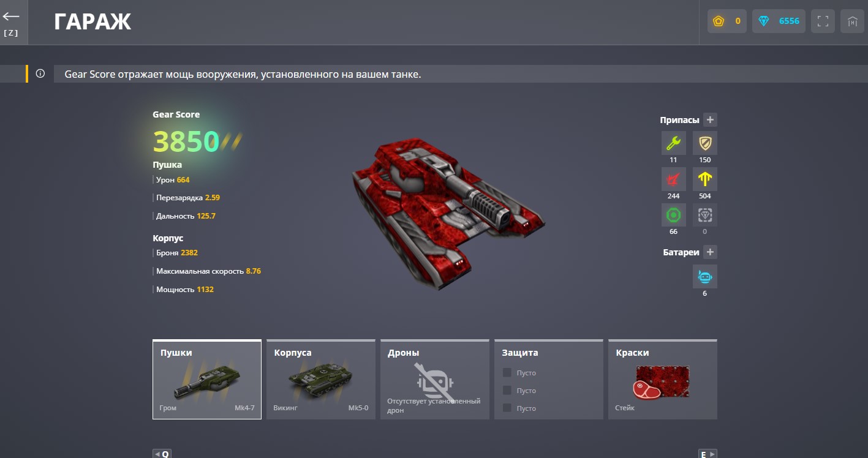Image resolution: width=868 pixels, height=458 pixels.
Task: Click the Отсутствует установленный дрон message
Action: click(x=434, y=405)
